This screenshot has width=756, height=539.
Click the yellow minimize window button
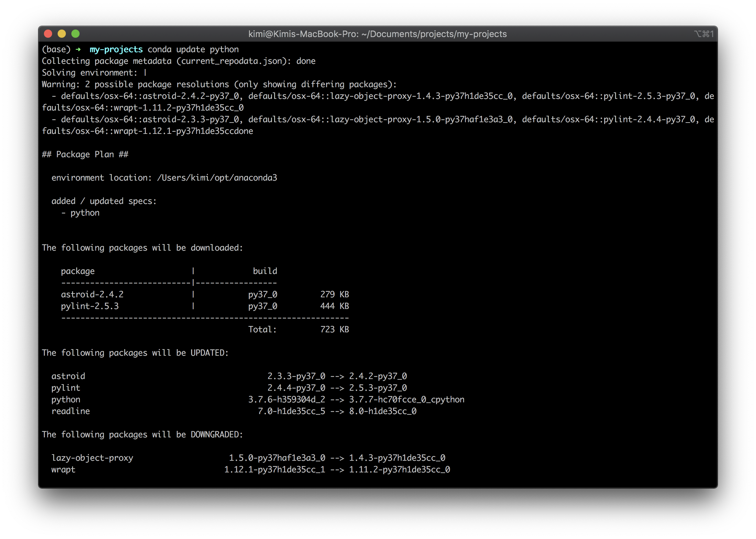click(x=62, y=34)
